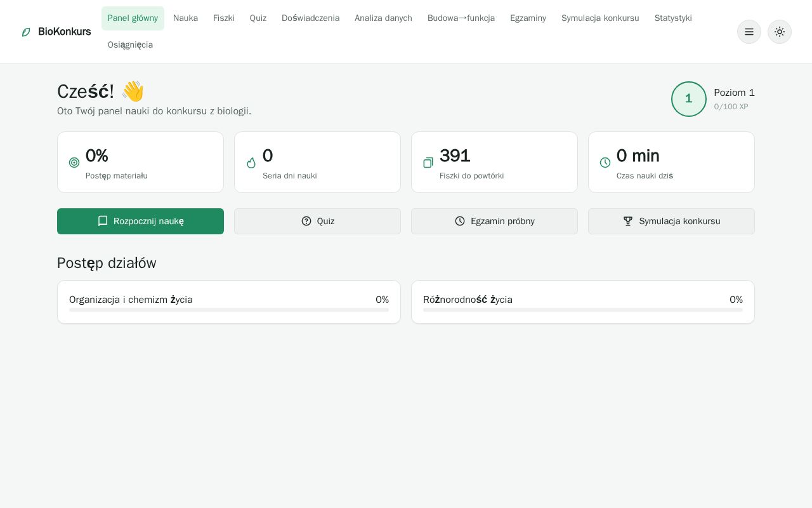Click the BioKonkurs leaf logo icon
This screenshot has width=812, height=508.
click(26, 32)
